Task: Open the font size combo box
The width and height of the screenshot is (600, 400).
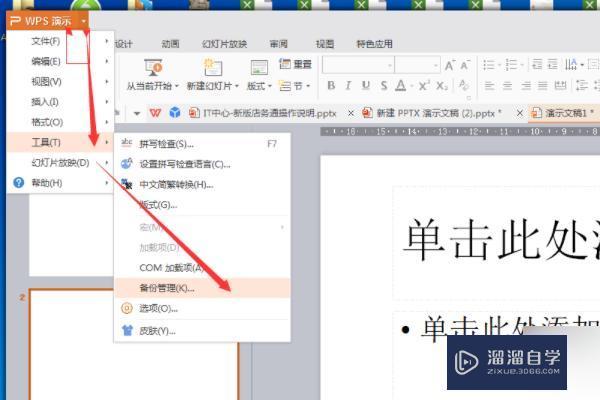Action: 417,65
